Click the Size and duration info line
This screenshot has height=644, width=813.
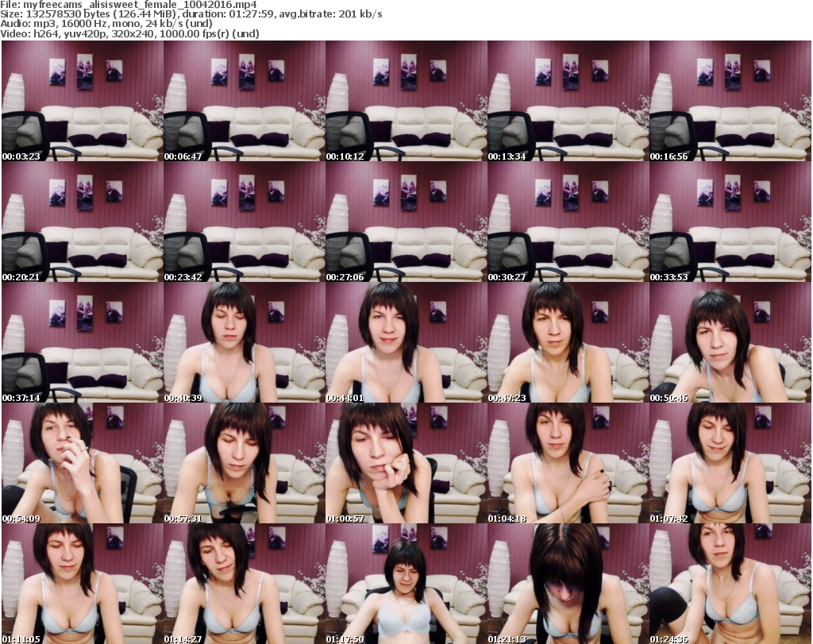coord(191,14)
